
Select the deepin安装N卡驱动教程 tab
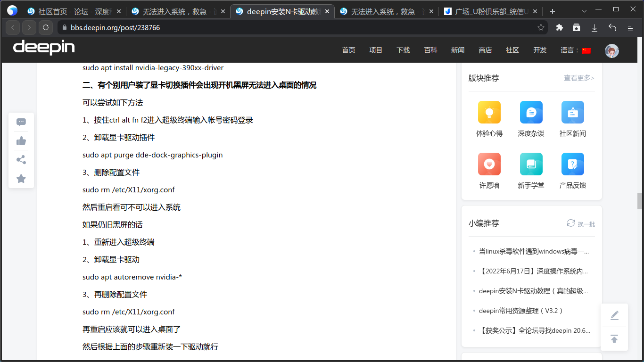coord(282,11)
